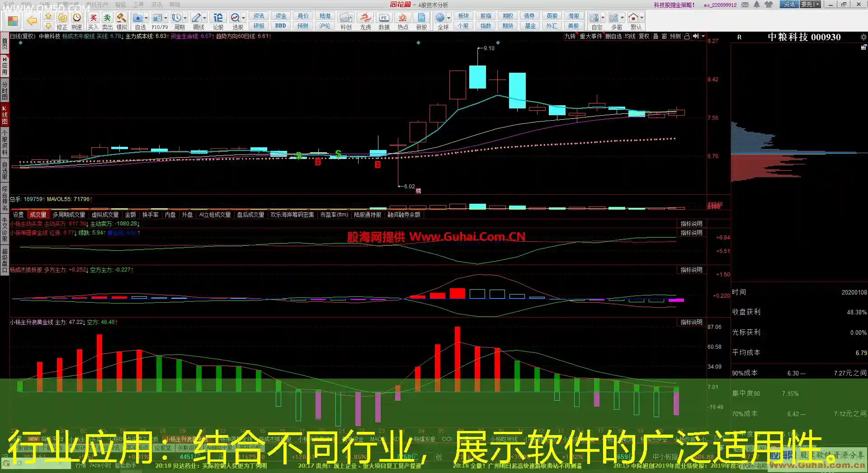Expand the 自定 dropdown arrow
The width and height of the screenshot is (868, 473).
[x=603, y=18]
